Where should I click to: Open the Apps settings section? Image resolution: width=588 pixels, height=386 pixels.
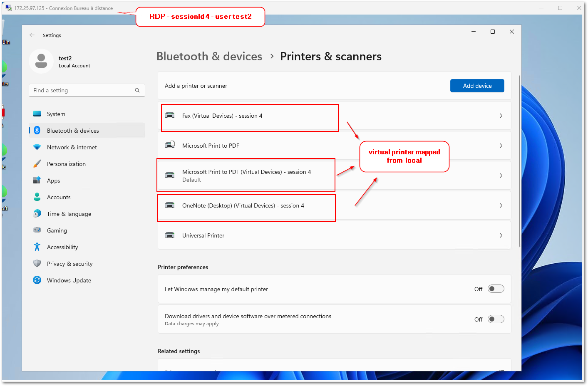coord(53,180)
